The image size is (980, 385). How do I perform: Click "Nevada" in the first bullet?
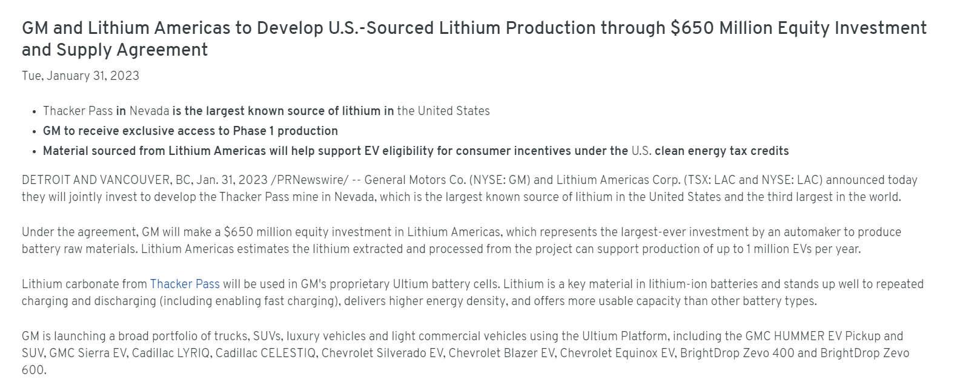point(149,111)
